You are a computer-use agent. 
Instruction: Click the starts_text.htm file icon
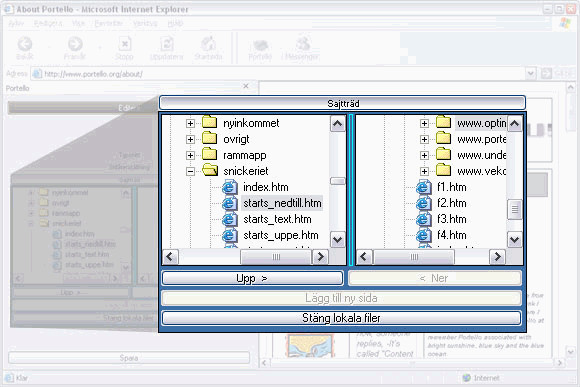coord(230,219)
